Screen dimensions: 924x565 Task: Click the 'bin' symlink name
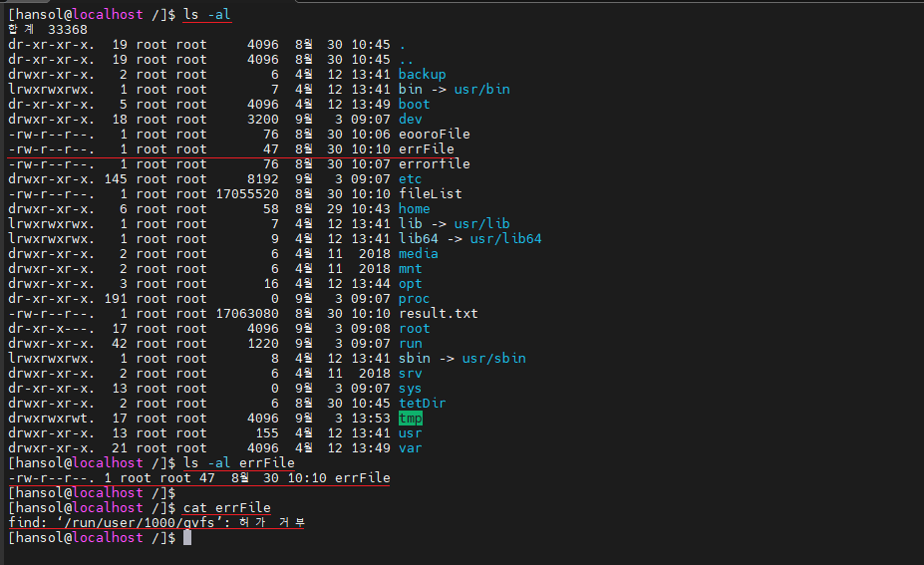(410, 90)
